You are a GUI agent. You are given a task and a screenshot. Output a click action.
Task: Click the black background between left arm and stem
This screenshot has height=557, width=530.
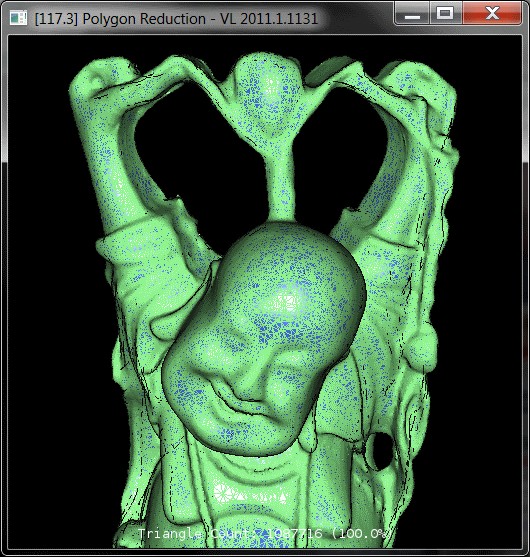[x=199, y=160]
